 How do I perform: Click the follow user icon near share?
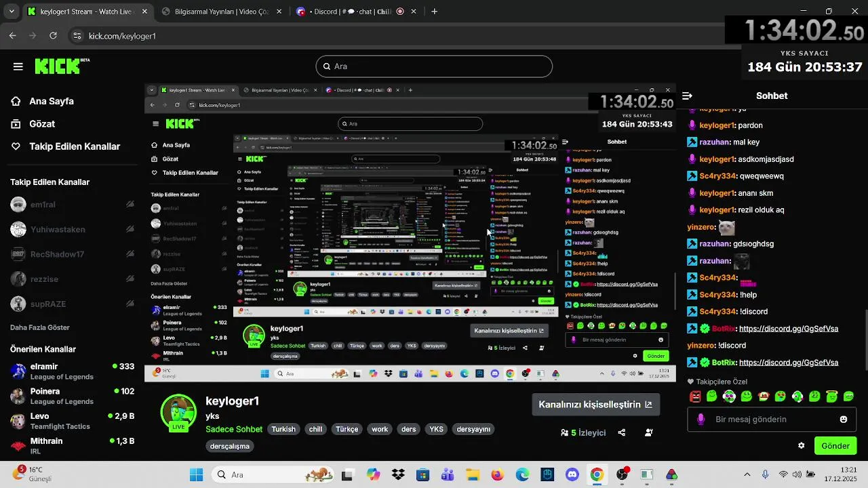coord(649,432)
